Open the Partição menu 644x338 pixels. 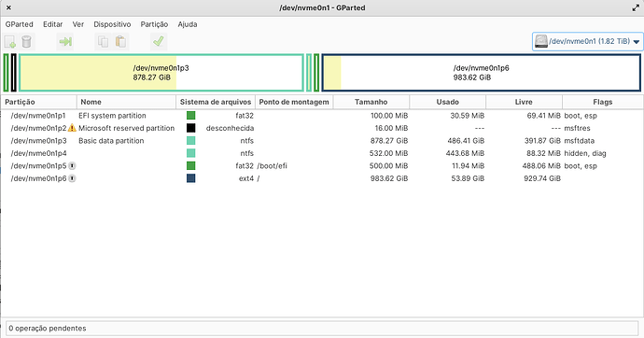tap(154, 24)
